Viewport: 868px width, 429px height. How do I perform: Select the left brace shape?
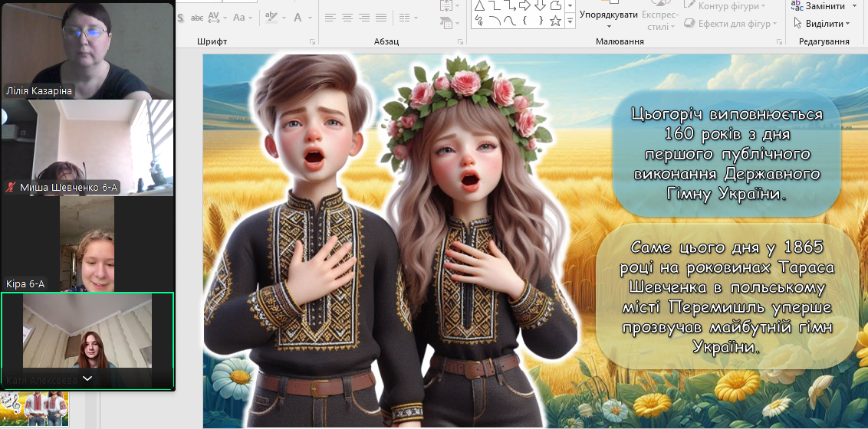point(524,21)
